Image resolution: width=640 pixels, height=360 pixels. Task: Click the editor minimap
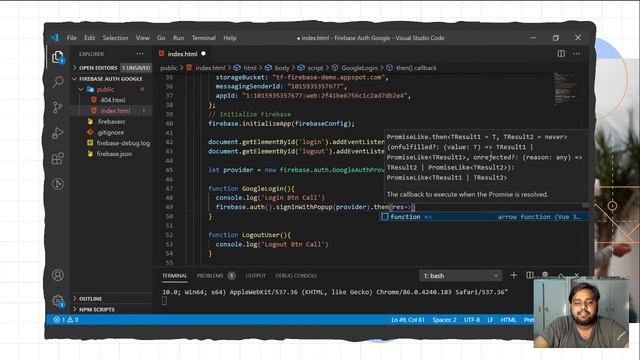[567, 89]
